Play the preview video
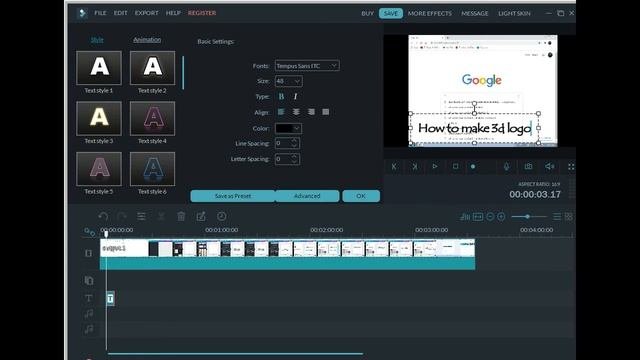This screenshot has height=360, width=640. click(x=435, y=167)
